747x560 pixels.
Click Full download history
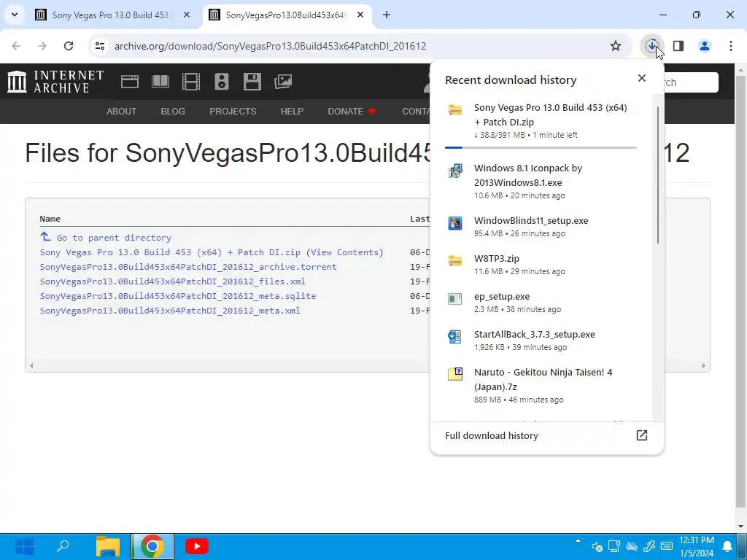coord(491,435)
